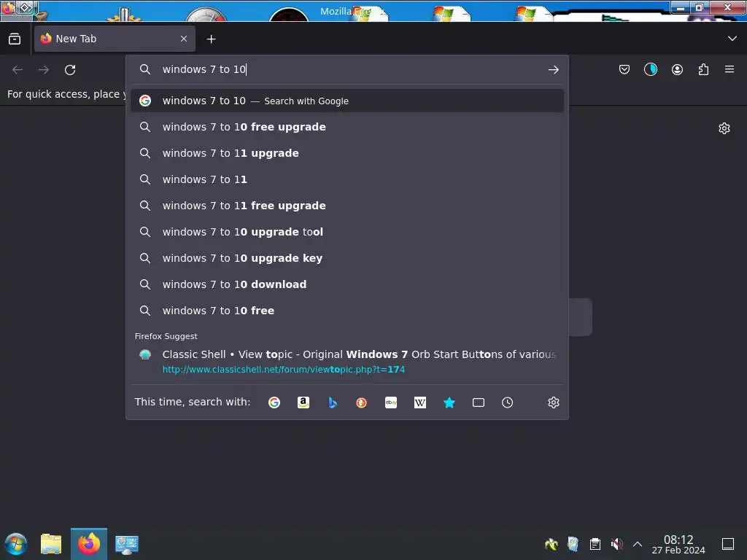The width and height of the screenshot is (747, 560).
Task: Open the clipboard tray icon
Action: pos(595,544)
